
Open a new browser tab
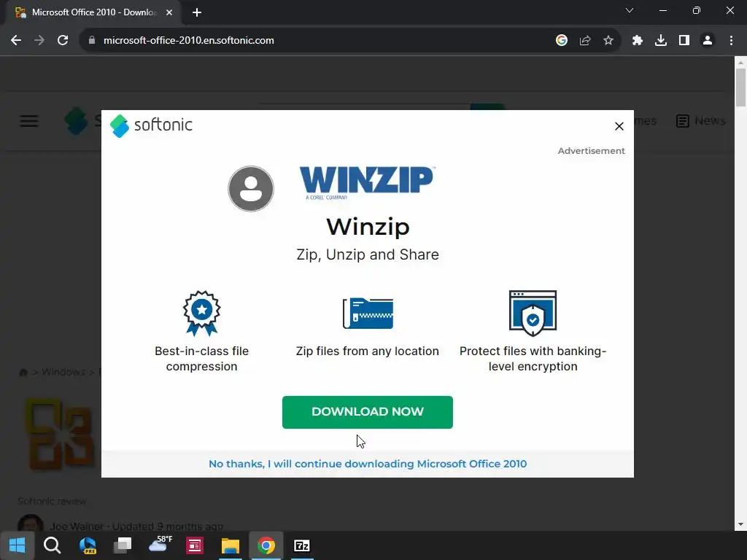coord(197,12)
